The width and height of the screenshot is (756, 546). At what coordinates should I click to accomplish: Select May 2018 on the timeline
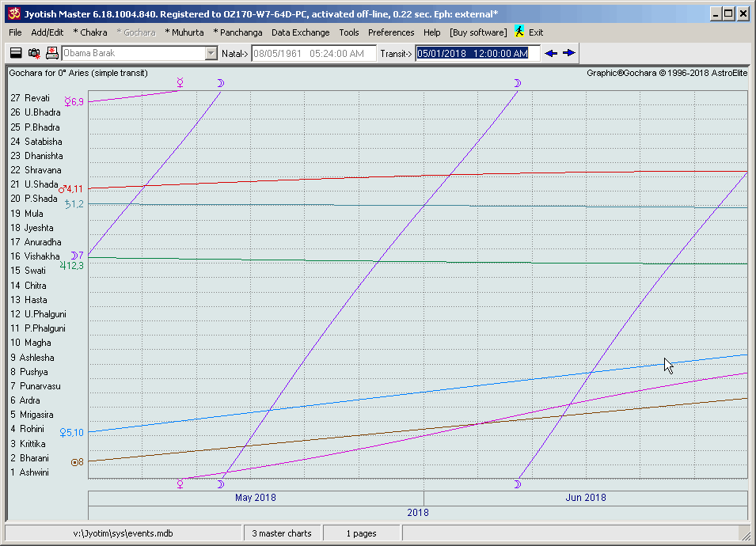point(256,498)
